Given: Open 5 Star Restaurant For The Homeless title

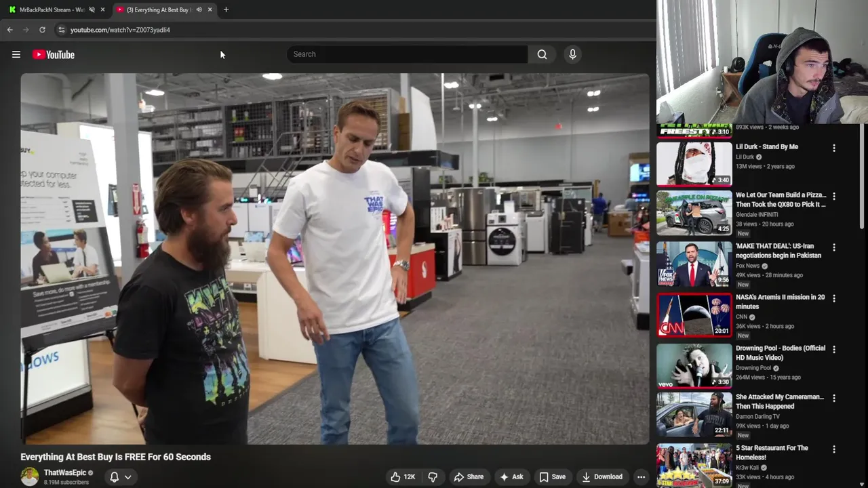Looking at the screenshot, I should point(772,453).
